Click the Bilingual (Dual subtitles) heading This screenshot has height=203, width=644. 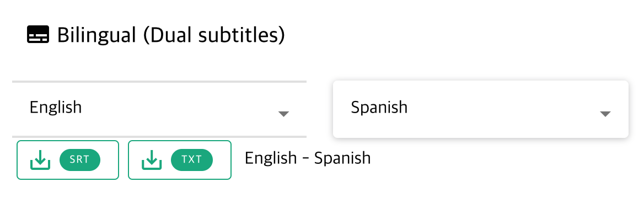170,35
